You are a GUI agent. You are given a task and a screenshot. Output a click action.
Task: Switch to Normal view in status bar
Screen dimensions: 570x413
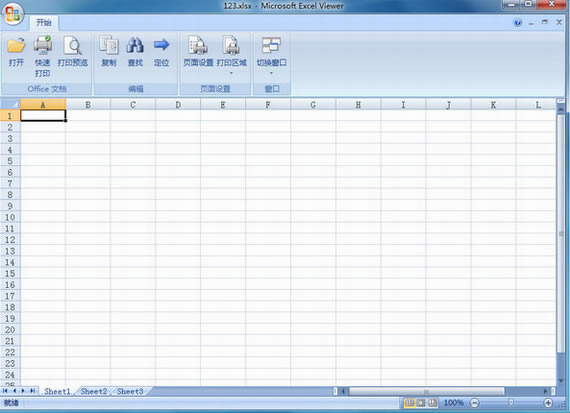tap(409, 403)
